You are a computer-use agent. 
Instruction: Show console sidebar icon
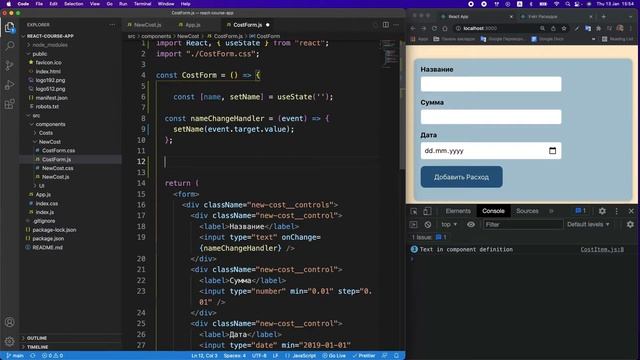click(413, 224)
